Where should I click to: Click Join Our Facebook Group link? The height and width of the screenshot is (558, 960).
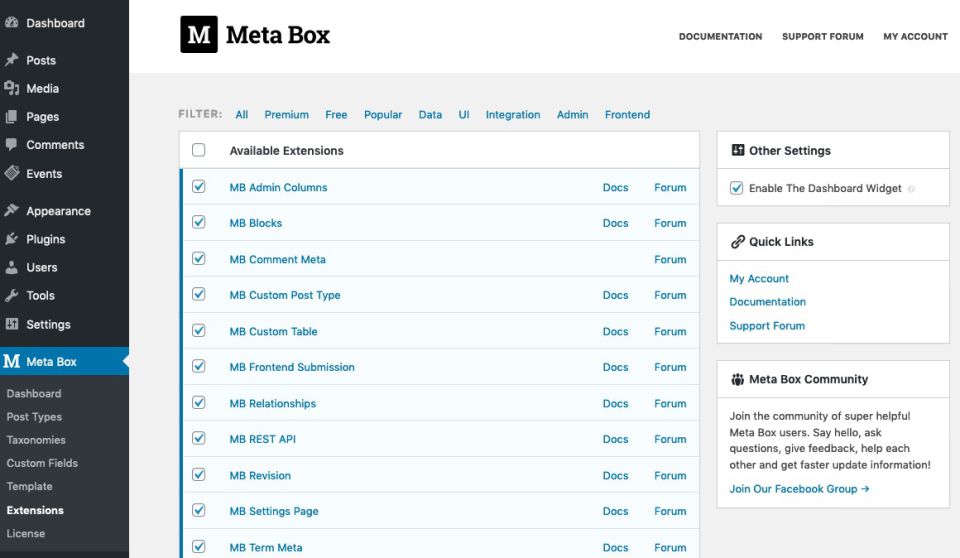799,489
